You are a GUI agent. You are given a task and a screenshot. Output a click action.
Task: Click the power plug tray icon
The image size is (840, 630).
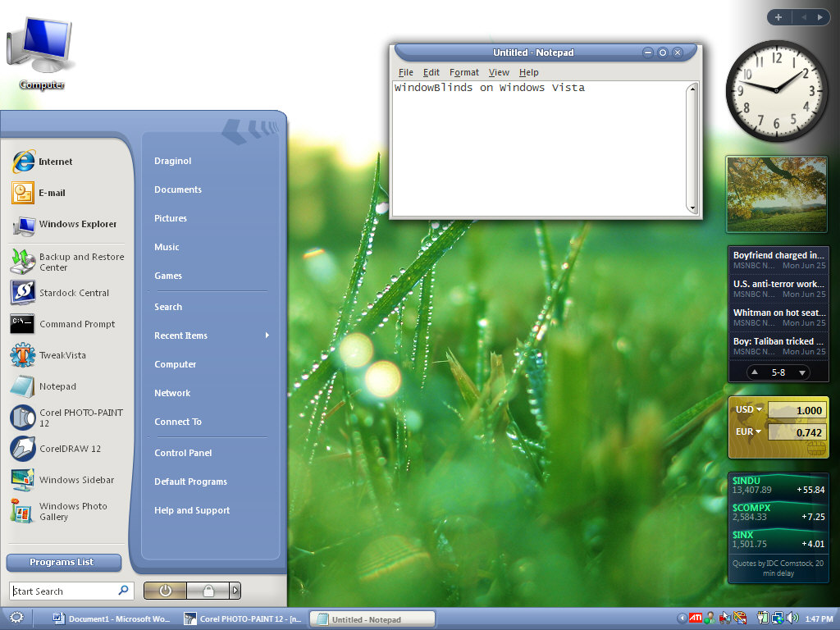[762, 619]
